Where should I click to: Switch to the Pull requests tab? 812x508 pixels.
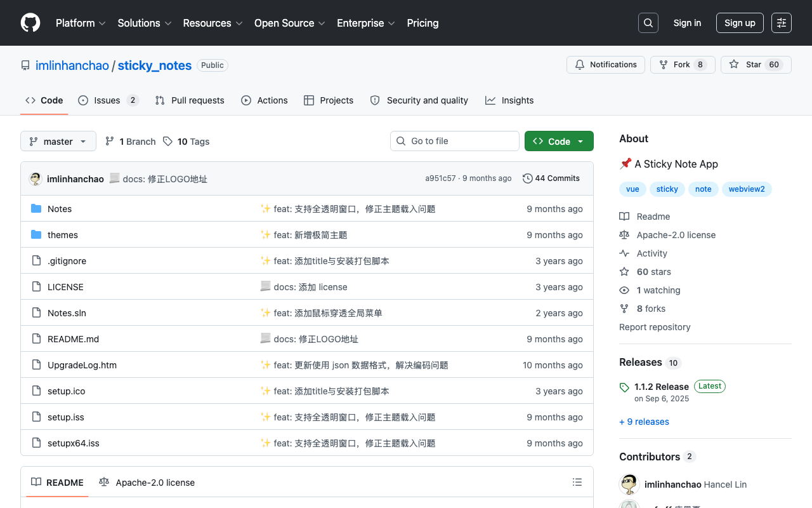click(190, 100)
